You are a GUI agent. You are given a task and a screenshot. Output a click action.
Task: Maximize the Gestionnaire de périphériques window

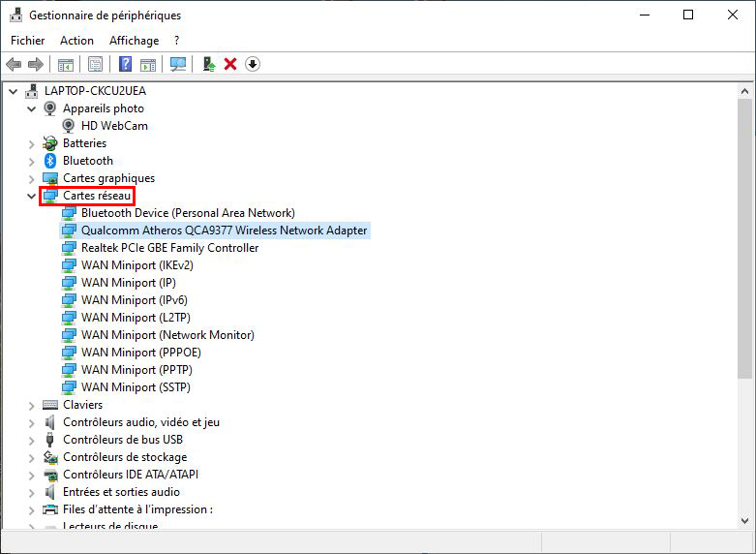(688, 15)
